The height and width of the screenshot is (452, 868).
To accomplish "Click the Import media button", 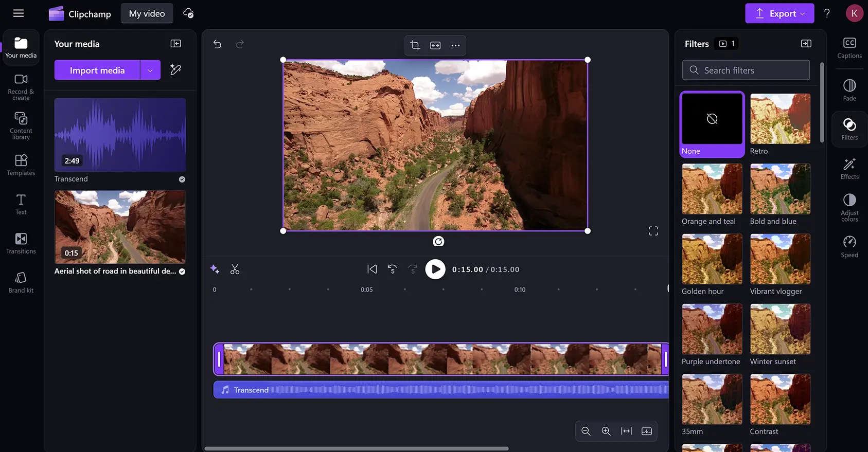I will (x=97, y=70).
